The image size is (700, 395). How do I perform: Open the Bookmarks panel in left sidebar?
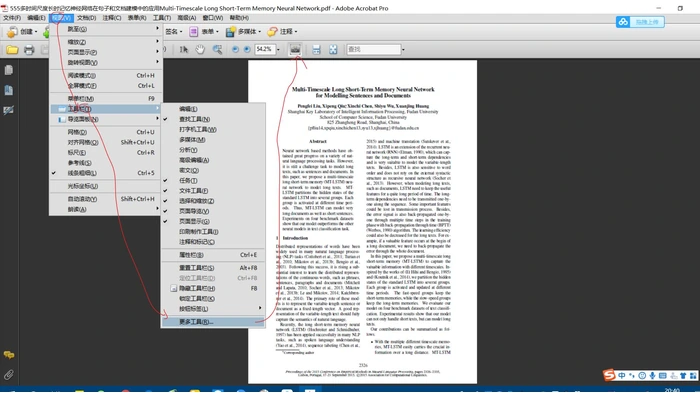point(8,90)
